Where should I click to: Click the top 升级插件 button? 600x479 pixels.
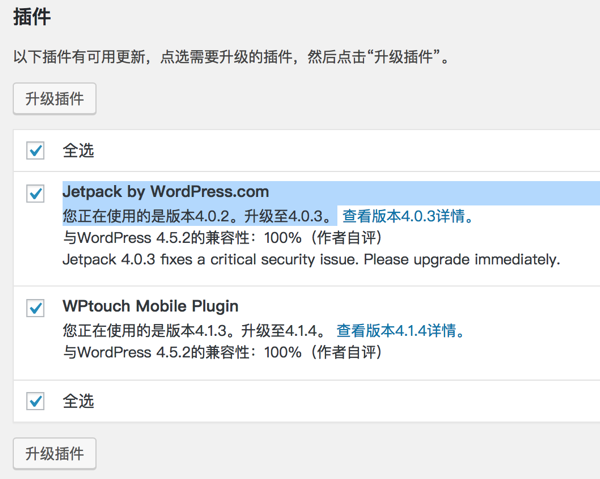tap(54, 99)
